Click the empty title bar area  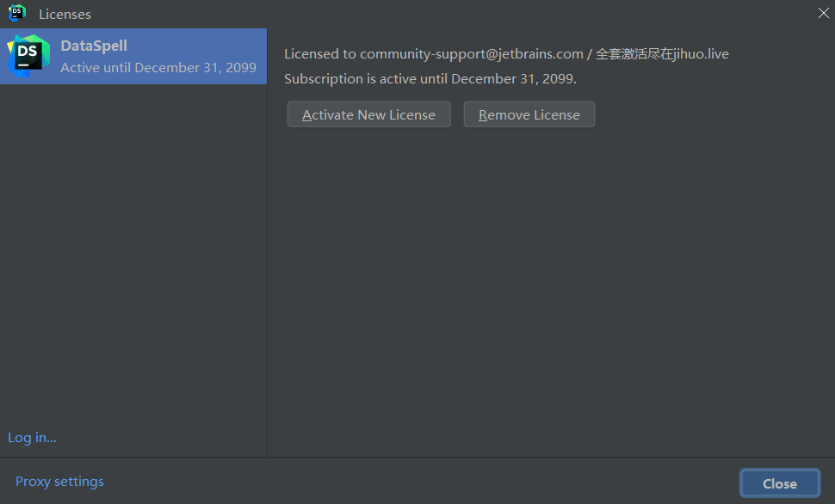pyautogui.click(x=430, y=14)
